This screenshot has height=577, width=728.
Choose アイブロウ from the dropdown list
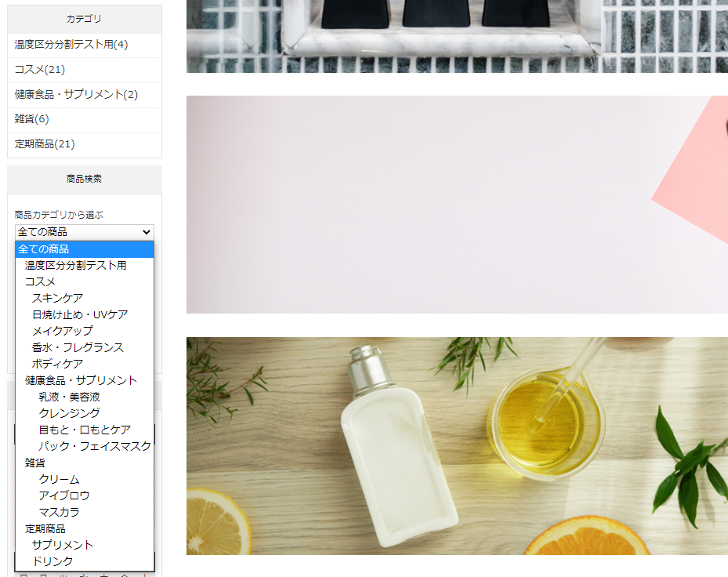click(64, 495)
